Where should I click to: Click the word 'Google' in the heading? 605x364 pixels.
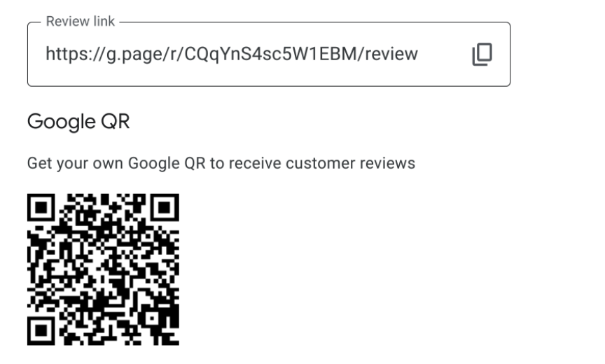(62, 122)
